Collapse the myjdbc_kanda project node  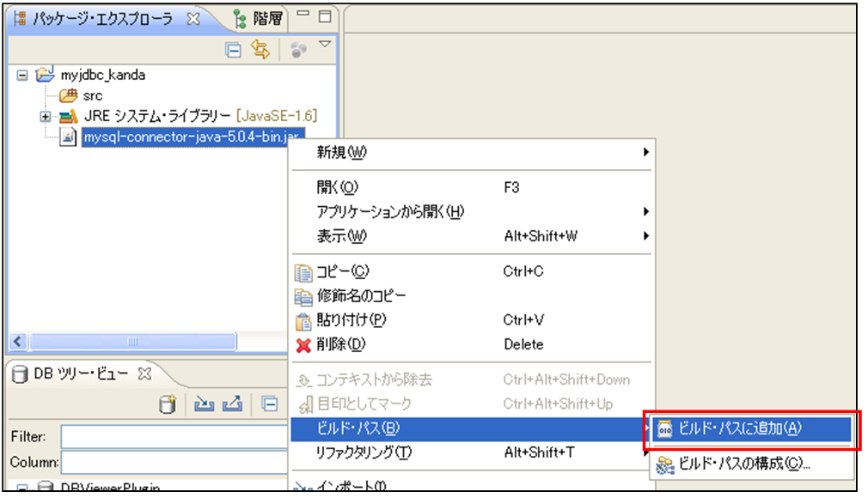pyautogui.click(x=23, y=75)
